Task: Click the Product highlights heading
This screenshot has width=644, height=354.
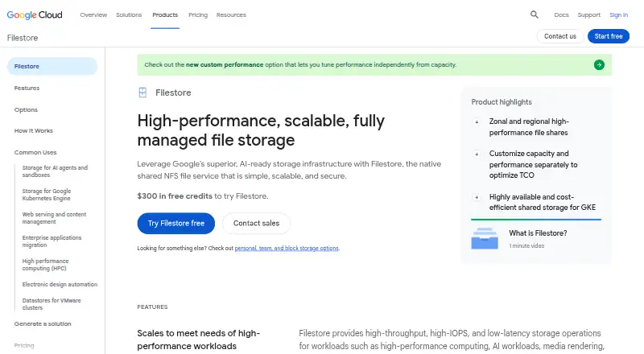Action: point(502,102)
